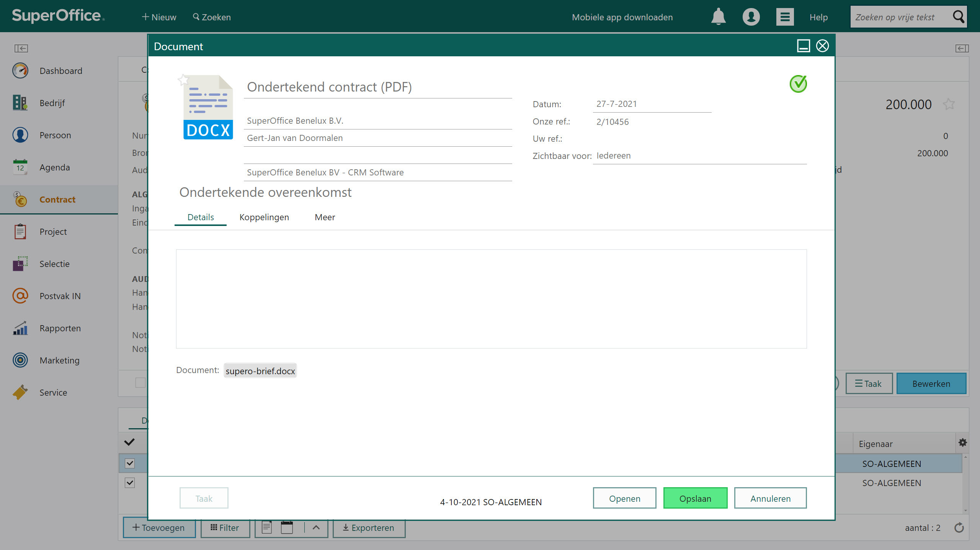Click the Uw ref. field
This screenshot has height=550, width=980.
[x=699, y=139]
